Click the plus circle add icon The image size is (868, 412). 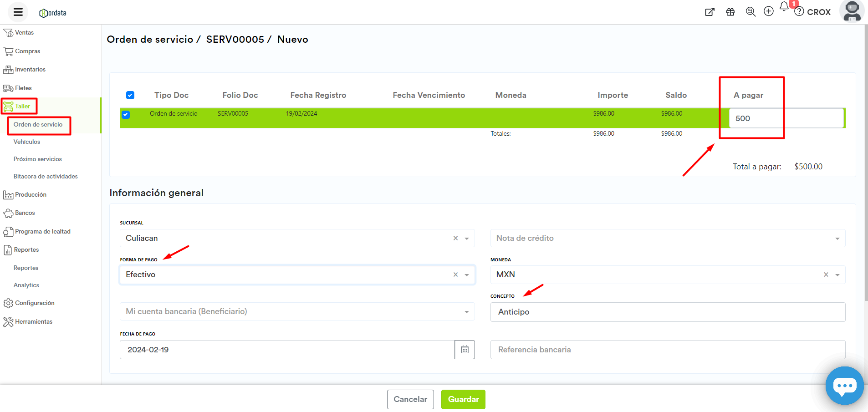coord(769,12)
